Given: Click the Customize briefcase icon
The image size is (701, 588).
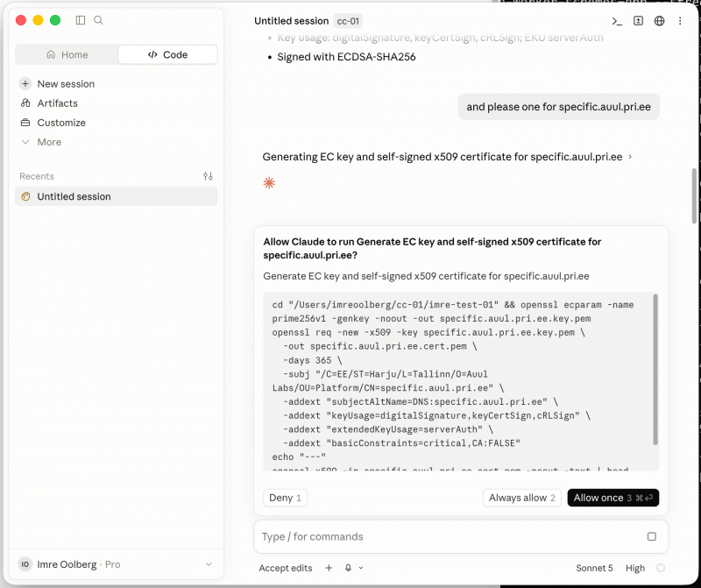Looking at the screenshot, I should pyautogui.click(x=25, y=123).
